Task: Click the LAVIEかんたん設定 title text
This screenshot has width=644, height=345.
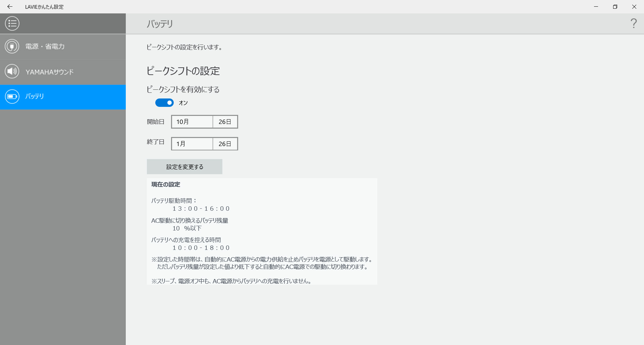Action: coord(44,7)
